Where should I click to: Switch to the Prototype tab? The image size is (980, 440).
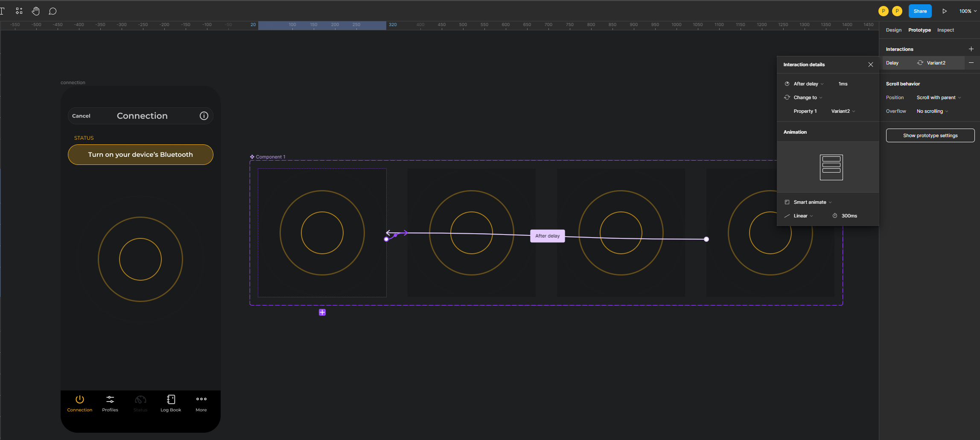point(919,30)
